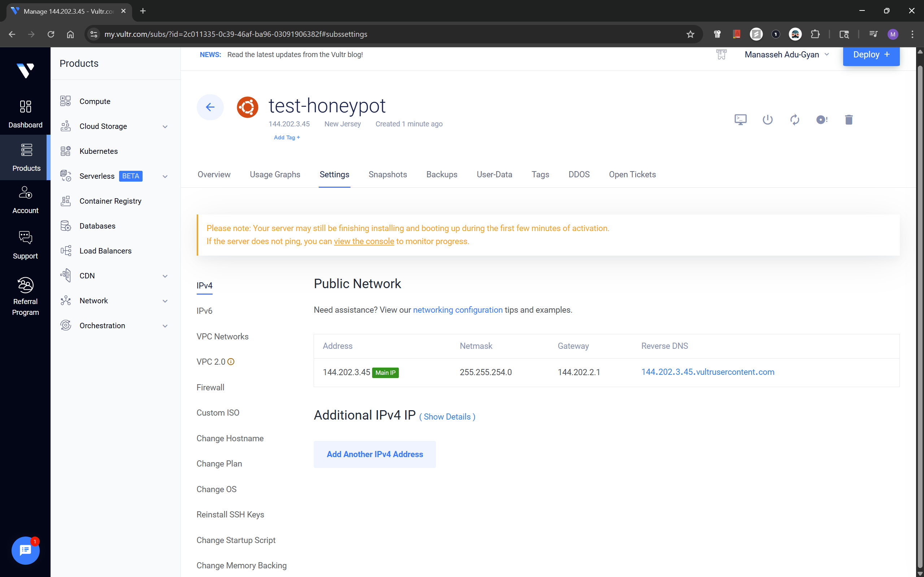The height and width of the screenshot is (577, 924).
Task: Select Firewall in settings menu
Action: click(x=210, y=387)
